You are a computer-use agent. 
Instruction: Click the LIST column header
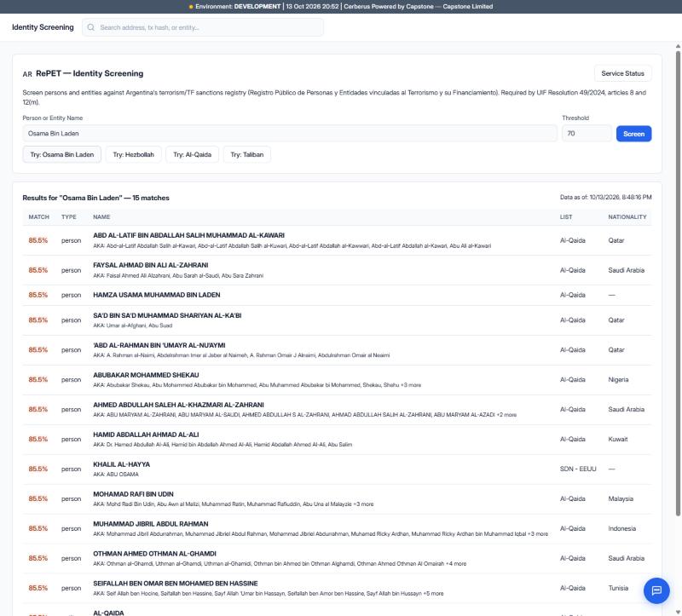pos(566,217)
